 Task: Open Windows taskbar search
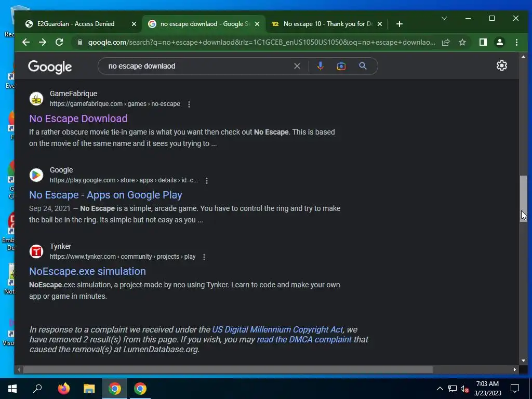point(37,389)
